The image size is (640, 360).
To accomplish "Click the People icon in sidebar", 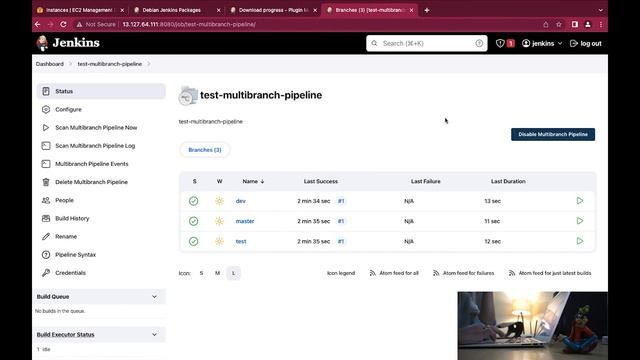I will (46, 200).
